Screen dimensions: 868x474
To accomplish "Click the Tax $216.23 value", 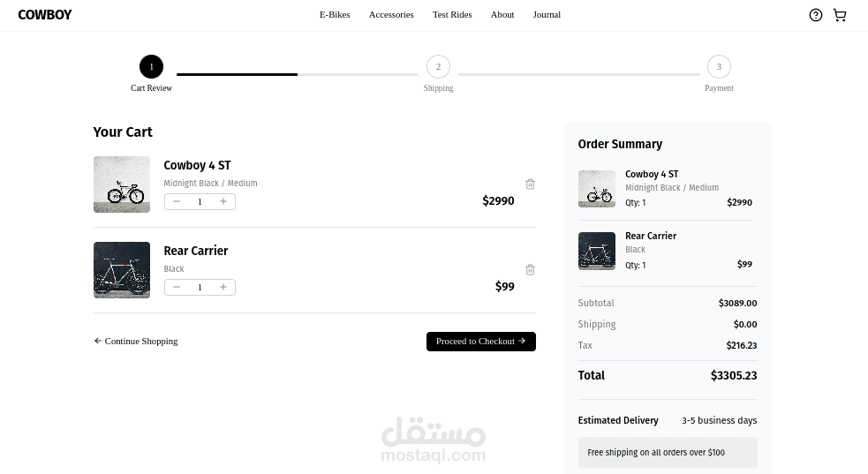I will point(741,345).
